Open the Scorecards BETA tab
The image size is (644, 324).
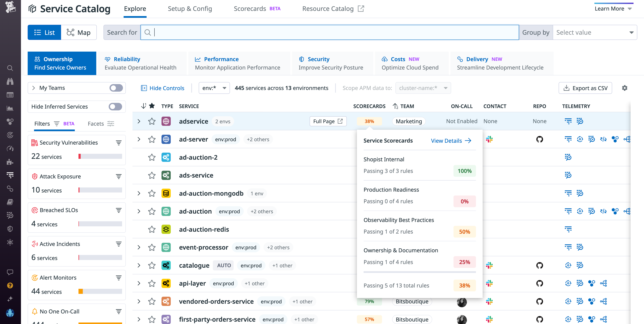[x=250, y=9]
